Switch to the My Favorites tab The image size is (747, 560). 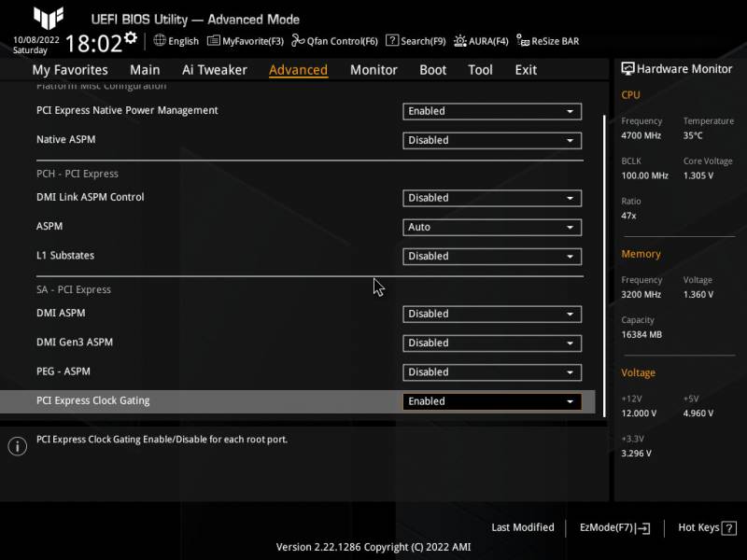point(70,70)
